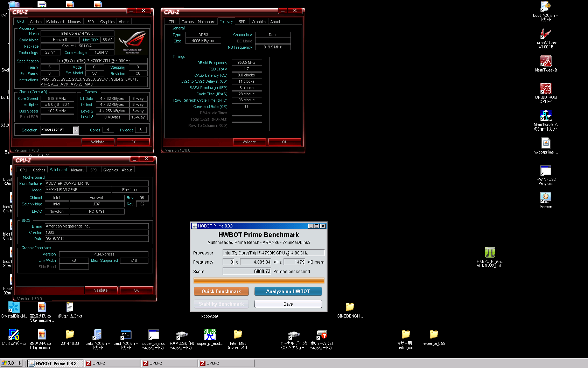Click the BIOS version 1603 field

coord(97,232)
